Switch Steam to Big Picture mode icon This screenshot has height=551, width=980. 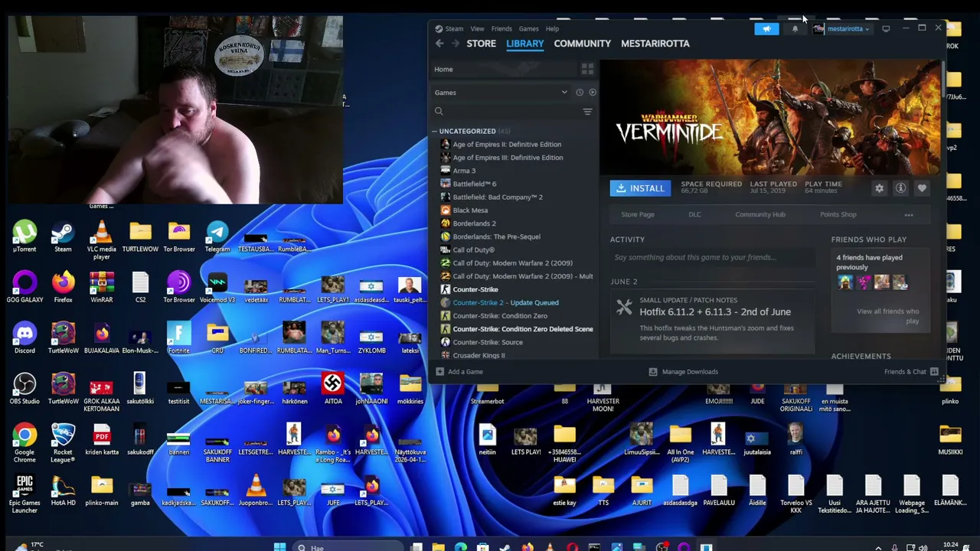(x=886, y=29)
